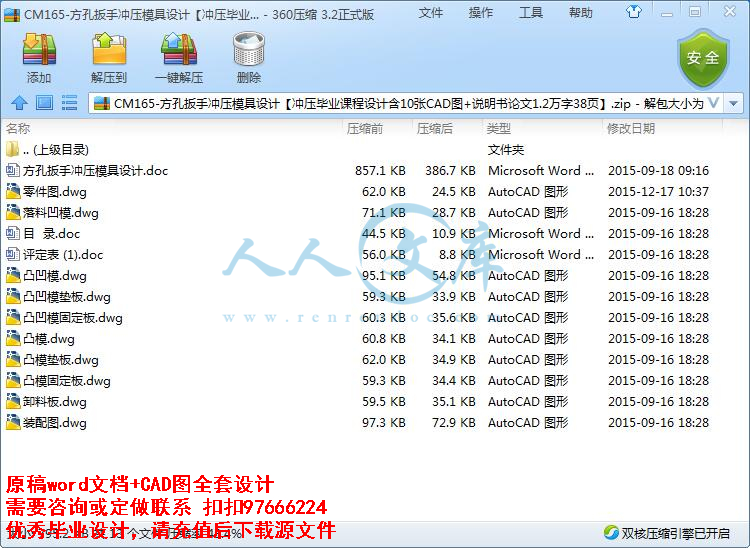This screenshot has height=548, width=750.
Task: Select 落料凹模.dwg file
Action: (x=359, y=213)
